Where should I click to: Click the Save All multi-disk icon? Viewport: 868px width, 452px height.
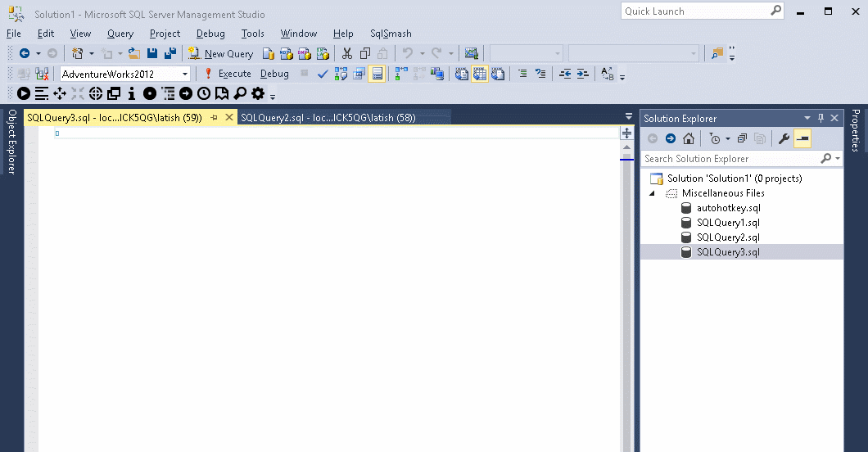pos(170,53)
